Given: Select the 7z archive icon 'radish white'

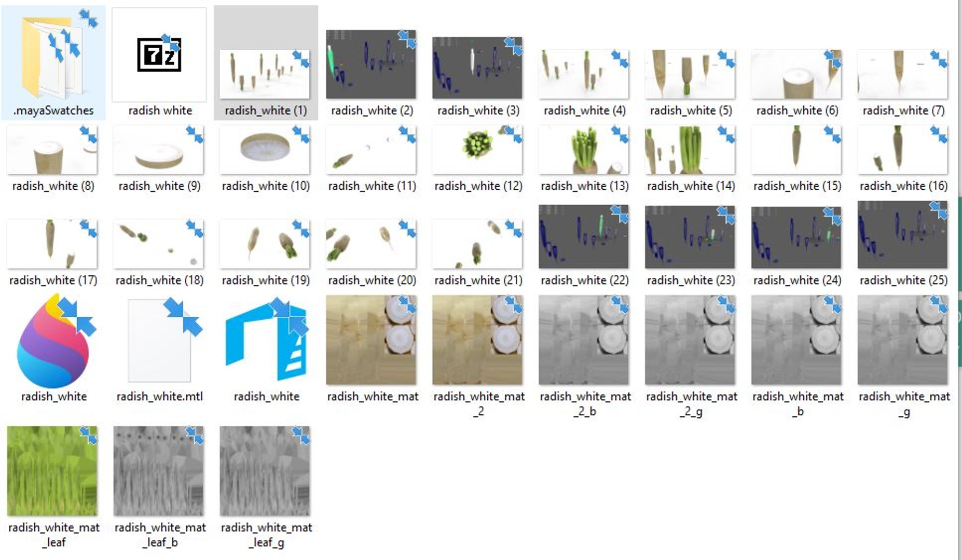Looking at the screenshot, I should pyautogui.click(x=159, y=55).
